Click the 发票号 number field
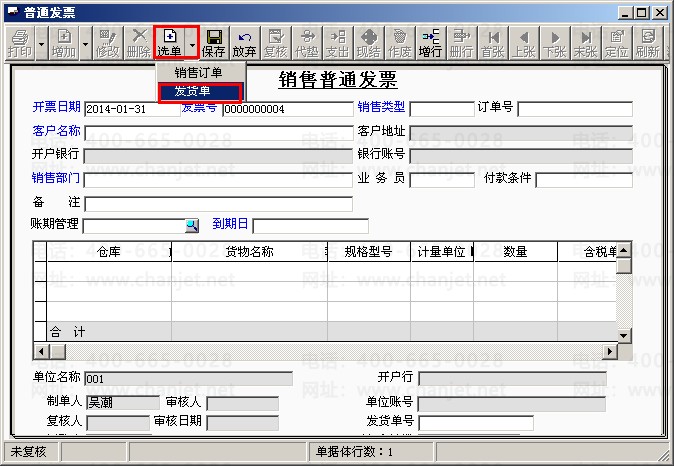 [x=288, y=109]
